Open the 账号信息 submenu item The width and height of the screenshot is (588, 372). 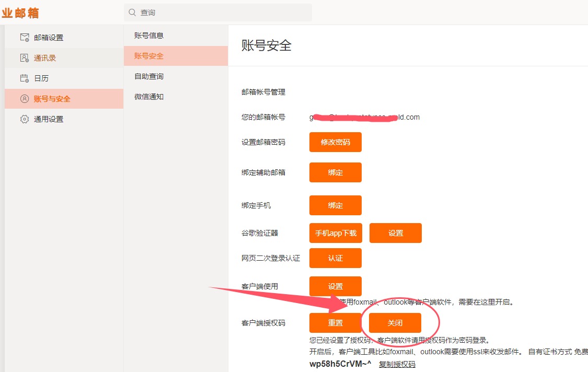coord(149,36)
